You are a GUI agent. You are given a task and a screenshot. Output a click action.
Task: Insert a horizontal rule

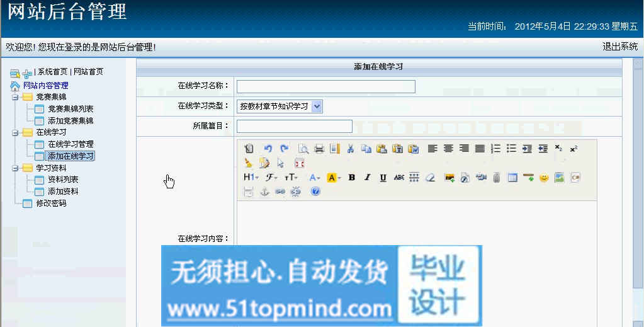point(528,177)
